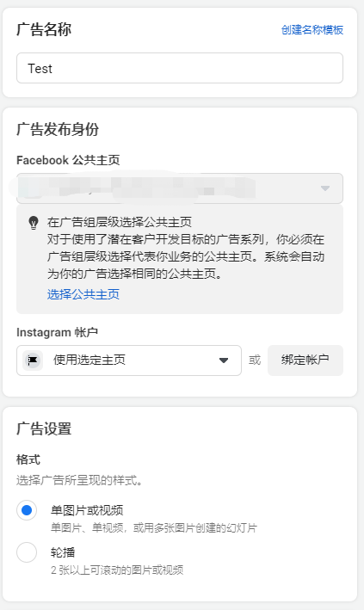
Task: Select the 轮播 radio button
Action: (x=27, y=552)
